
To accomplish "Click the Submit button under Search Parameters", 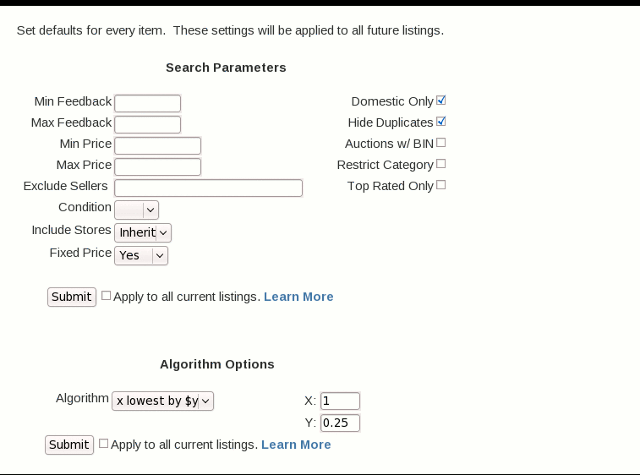I will tap(71, 297).
